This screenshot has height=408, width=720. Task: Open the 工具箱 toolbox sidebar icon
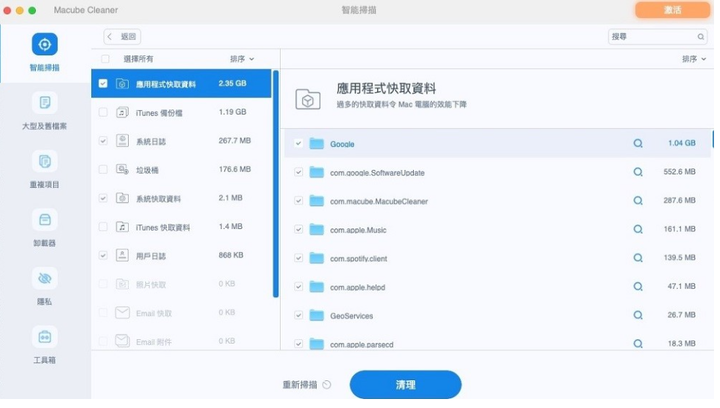pos(45,337)
